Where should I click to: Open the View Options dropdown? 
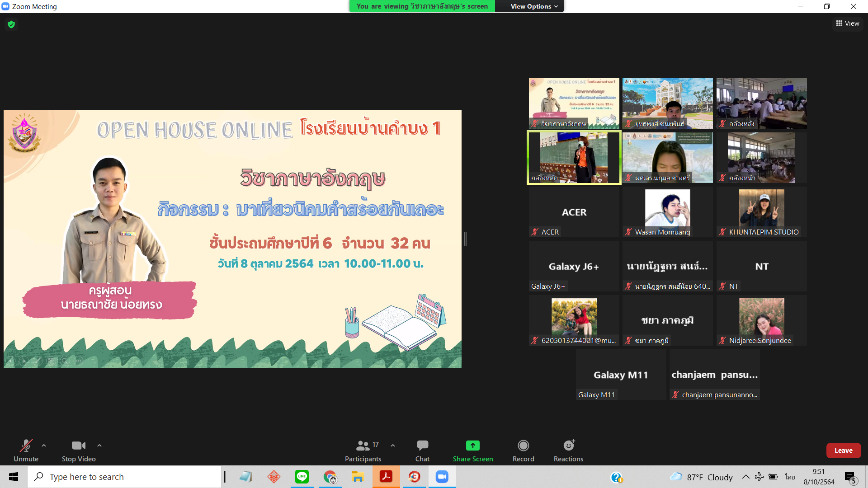tap(534, 6)
